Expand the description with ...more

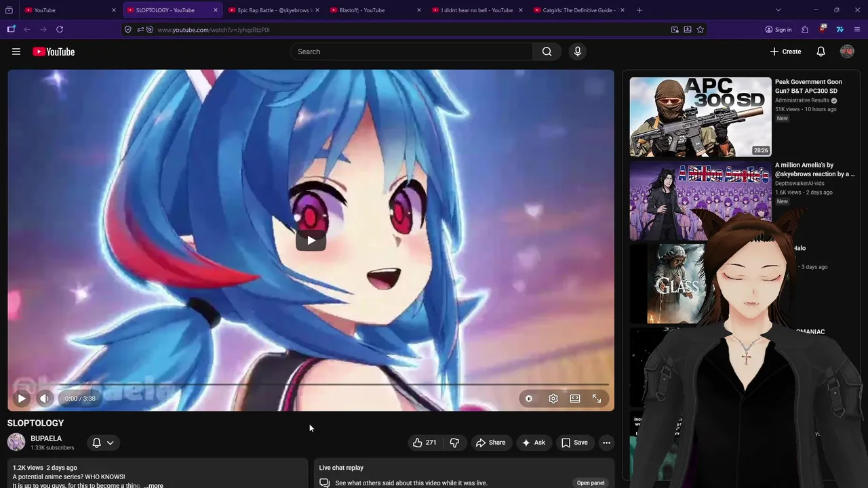click(153, 485)
